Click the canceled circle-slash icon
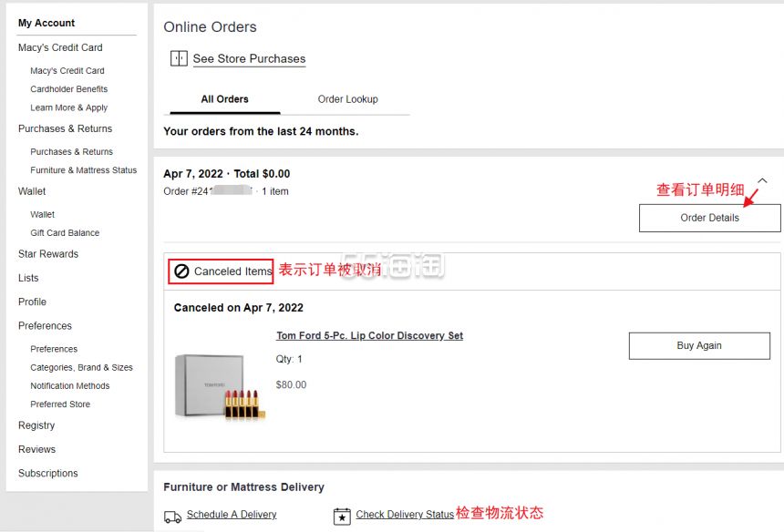The width and height of the screenshot is (784, 532). (181, 271)
